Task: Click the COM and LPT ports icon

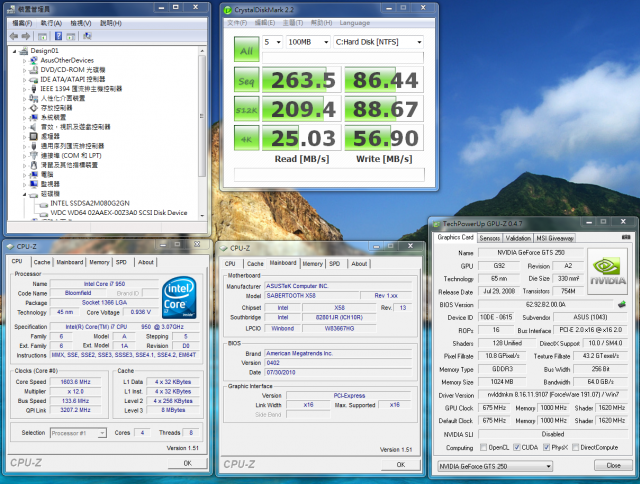Action: pyautogui.click(x=34, y=155)
